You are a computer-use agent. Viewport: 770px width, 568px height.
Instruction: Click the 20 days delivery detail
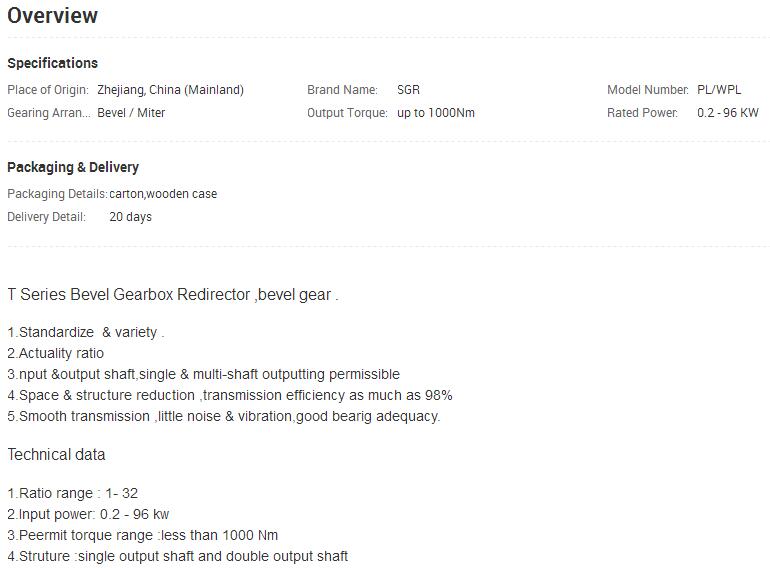click(x=131, y=217)
